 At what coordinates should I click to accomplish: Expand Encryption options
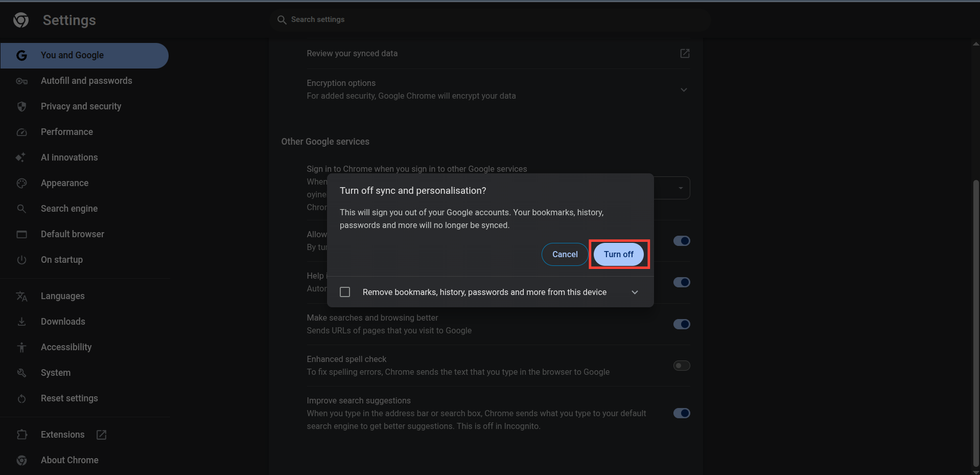click(684, 89)
